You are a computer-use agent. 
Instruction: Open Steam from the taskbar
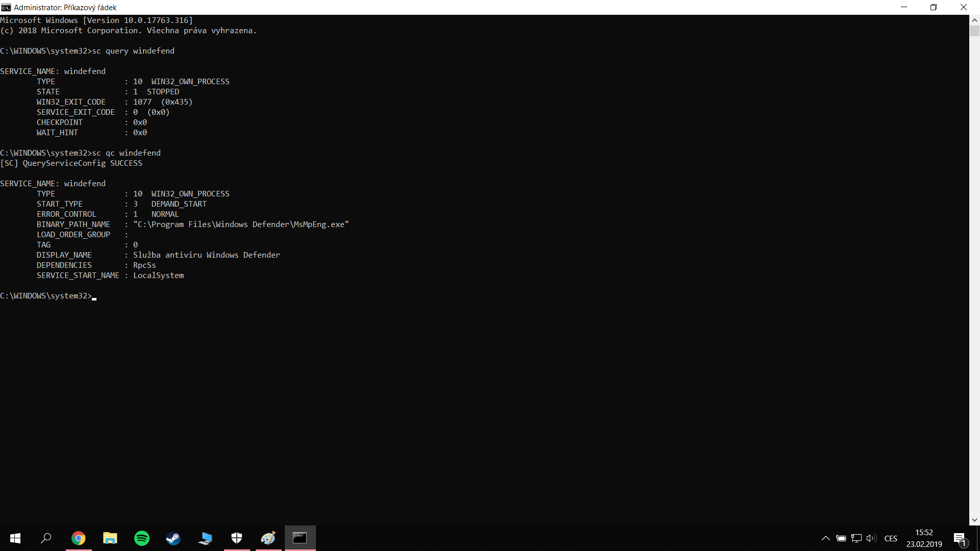(x=173, y=538)
